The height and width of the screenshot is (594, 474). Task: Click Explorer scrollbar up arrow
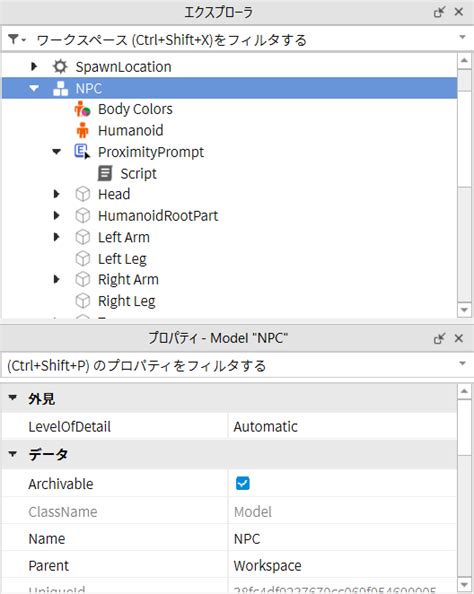[465, 61]
